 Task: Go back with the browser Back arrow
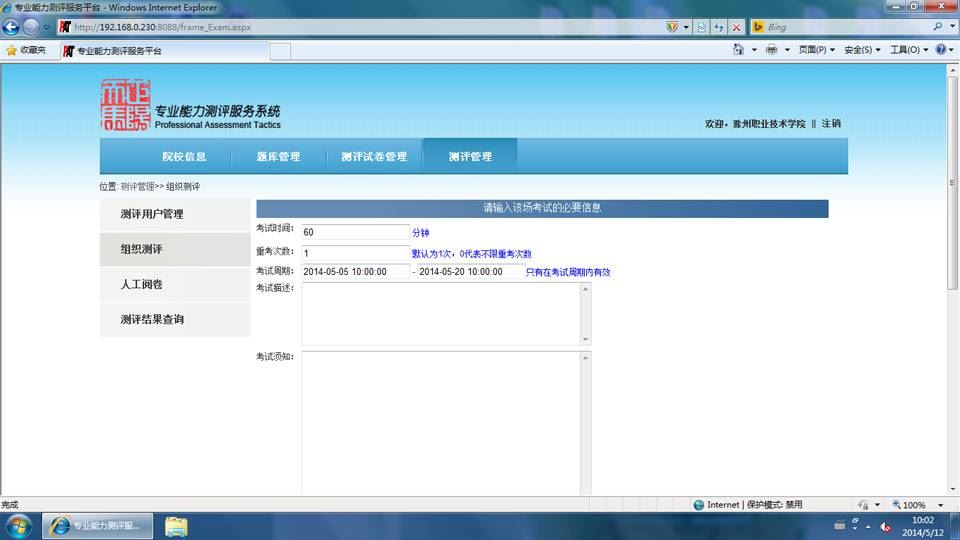[x=11, y=27]
